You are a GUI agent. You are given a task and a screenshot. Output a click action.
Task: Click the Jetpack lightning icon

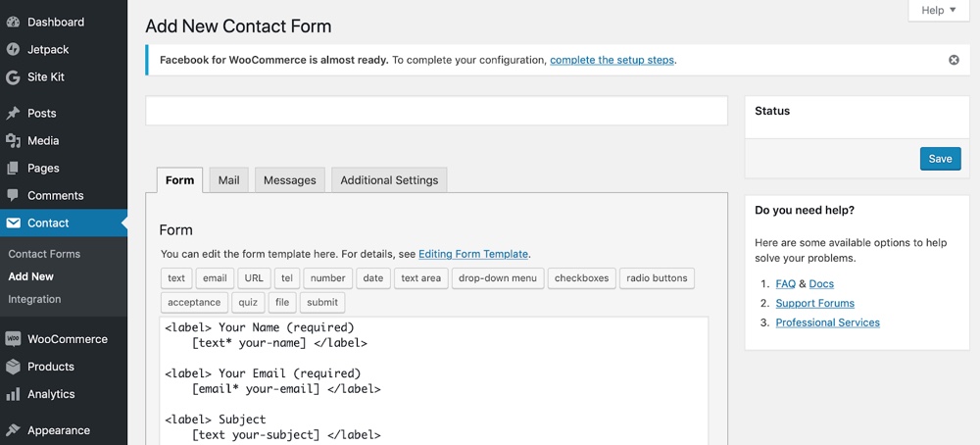(x=13, y=49)
